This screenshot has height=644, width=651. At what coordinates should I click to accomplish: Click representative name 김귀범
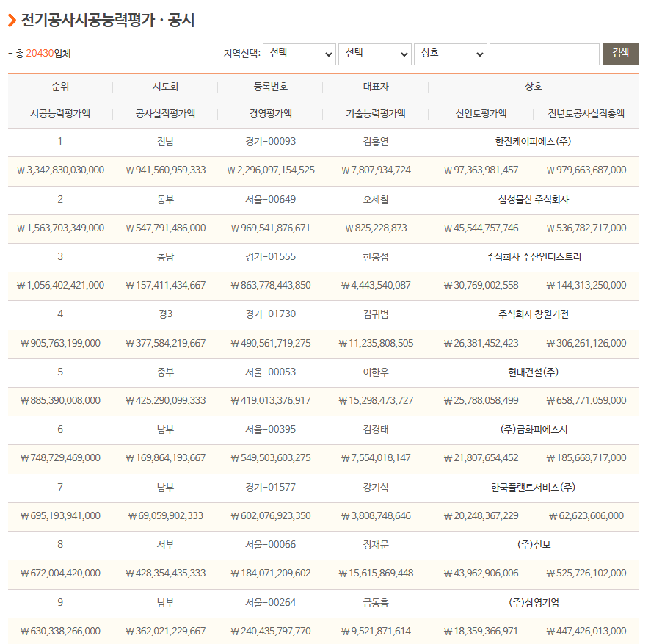376,314
